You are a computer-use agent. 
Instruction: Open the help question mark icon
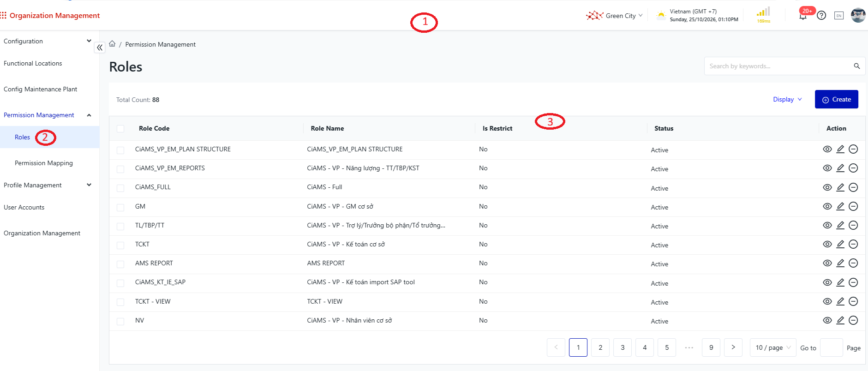point(821,15)
